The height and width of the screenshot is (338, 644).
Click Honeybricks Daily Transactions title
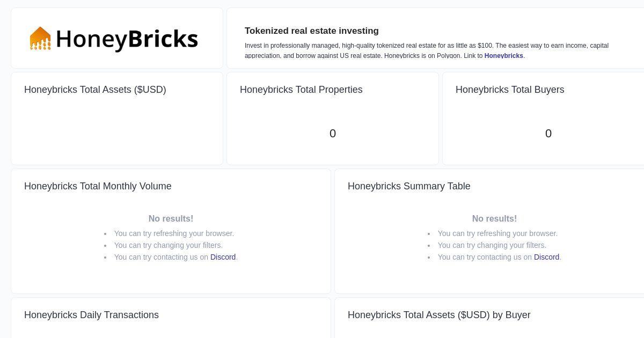(91, 315)
